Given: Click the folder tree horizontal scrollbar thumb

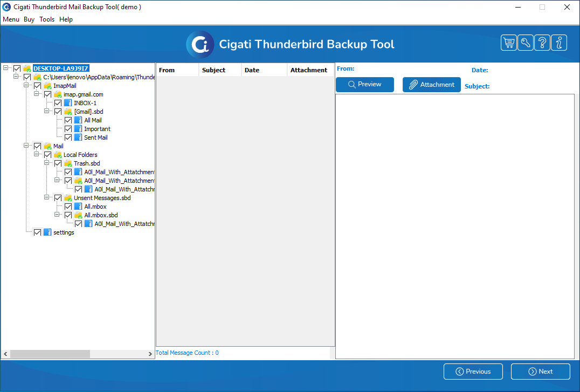Looking at the screenshot, I should (x=50, y=354).
